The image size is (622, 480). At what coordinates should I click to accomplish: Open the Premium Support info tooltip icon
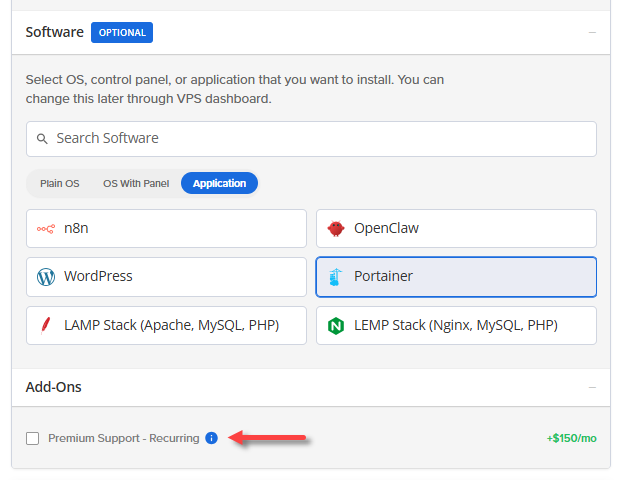[x=211, y=438]
